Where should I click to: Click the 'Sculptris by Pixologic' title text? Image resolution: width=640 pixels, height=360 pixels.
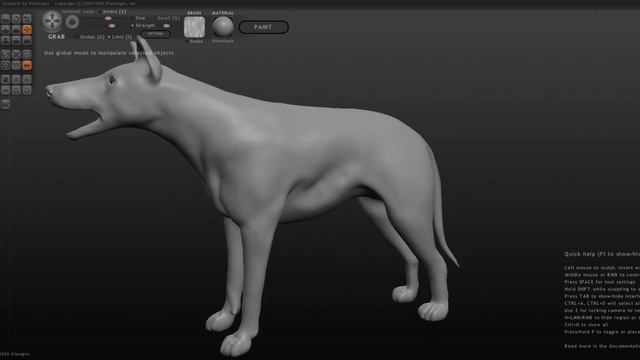pyautogui.click(x=25, y=4)
